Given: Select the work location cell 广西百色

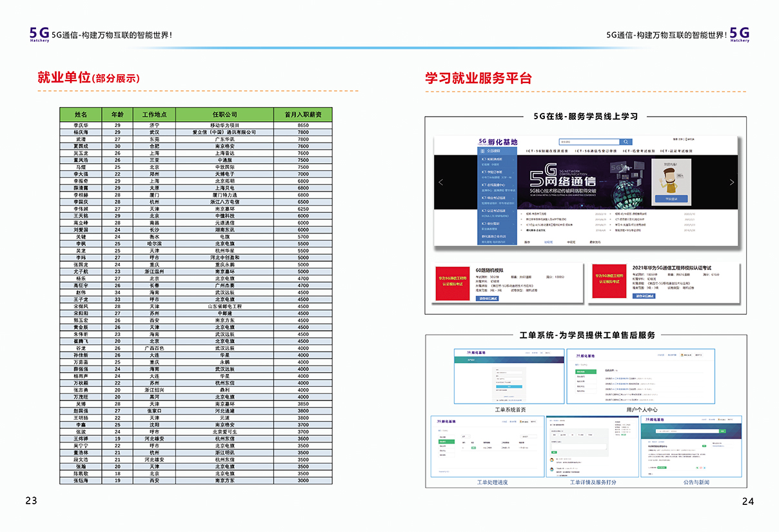Looking at the screenshot, I should [x=154, y=348].
